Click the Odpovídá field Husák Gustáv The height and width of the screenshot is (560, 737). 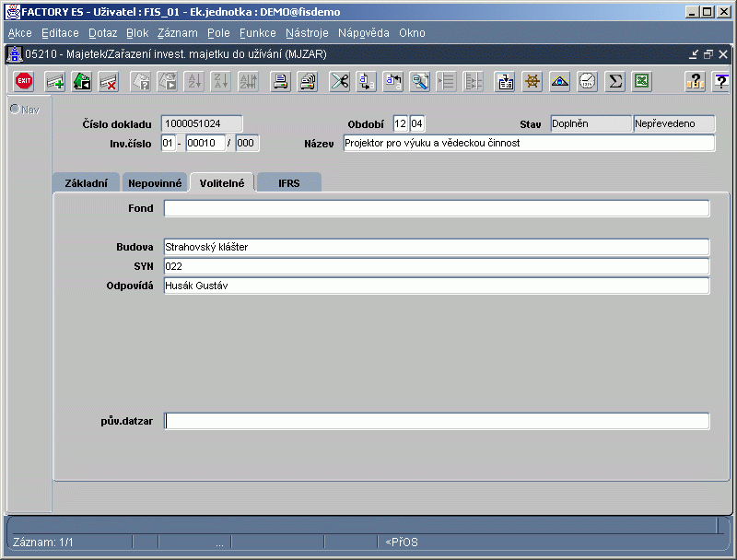point(436,286)
